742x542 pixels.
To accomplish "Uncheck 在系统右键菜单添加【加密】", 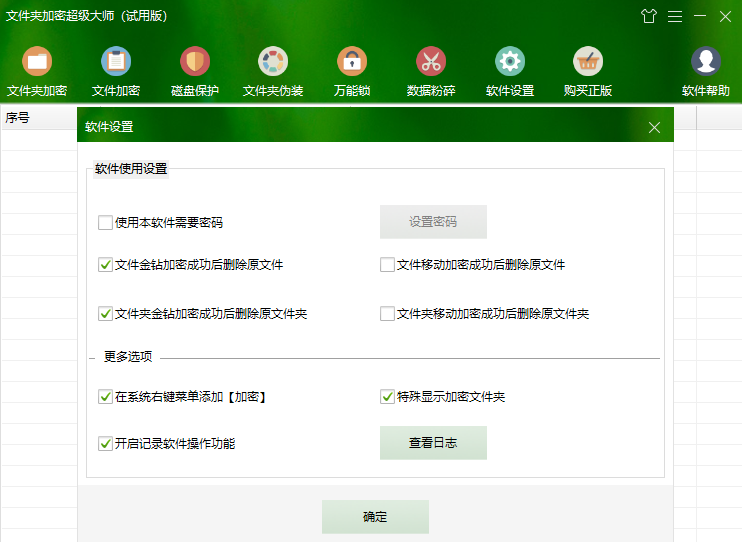I will point(105,397).
